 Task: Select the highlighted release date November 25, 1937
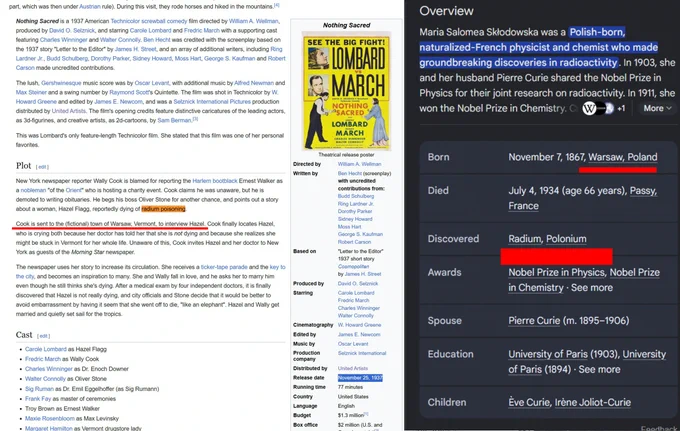[x=360, y=378]
